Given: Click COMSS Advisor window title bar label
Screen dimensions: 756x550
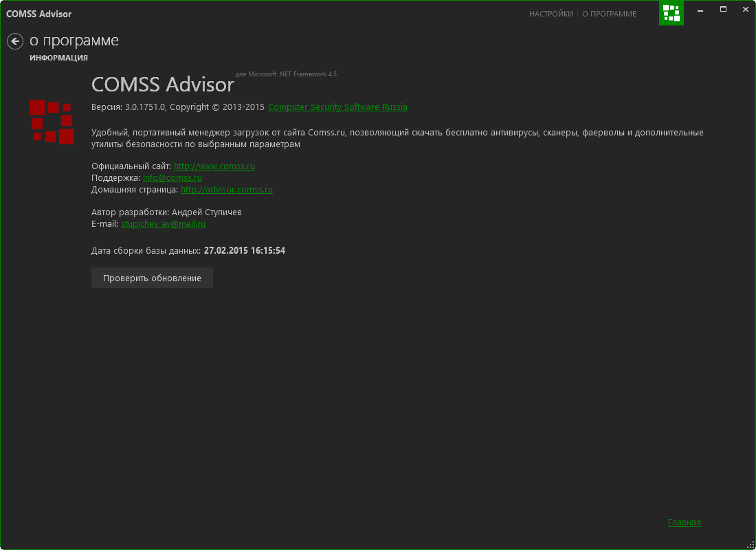Looking at the screenshot, I should click(38, 14).
